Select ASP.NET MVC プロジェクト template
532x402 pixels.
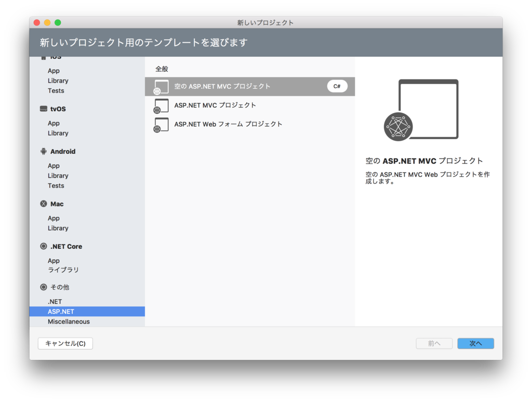[250, 105]
